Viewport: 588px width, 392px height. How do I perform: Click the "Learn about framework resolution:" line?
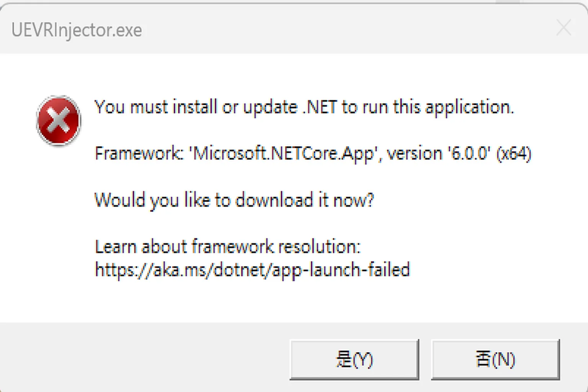[x=227, y=247]
